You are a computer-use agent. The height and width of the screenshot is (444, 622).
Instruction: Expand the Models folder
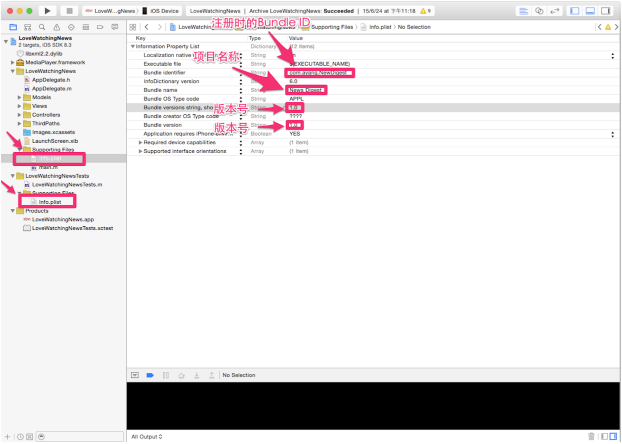(19, 97)
